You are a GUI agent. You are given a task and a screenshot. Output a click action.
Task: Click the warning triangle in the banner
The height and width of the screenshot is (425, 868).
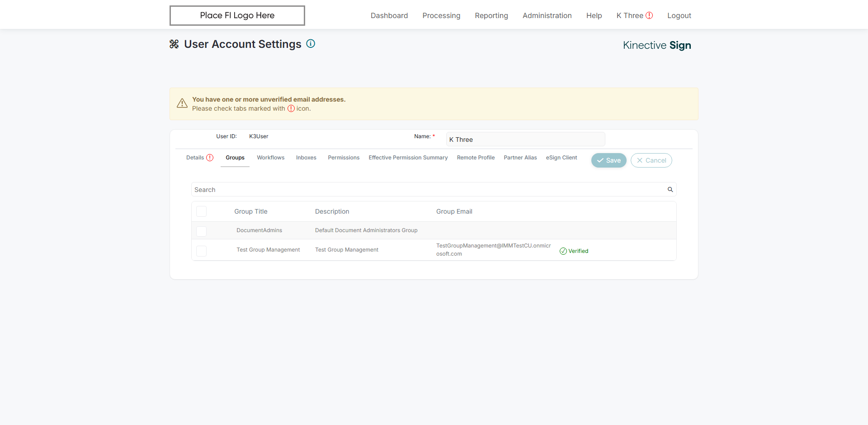tap(182, 103)
